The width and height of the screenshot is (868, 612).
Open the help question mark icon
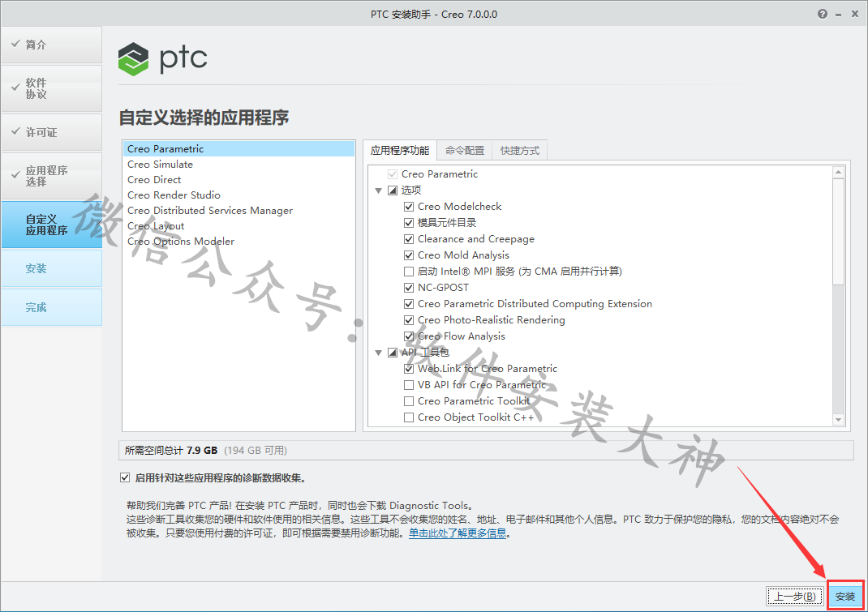(x=823, y=14)
